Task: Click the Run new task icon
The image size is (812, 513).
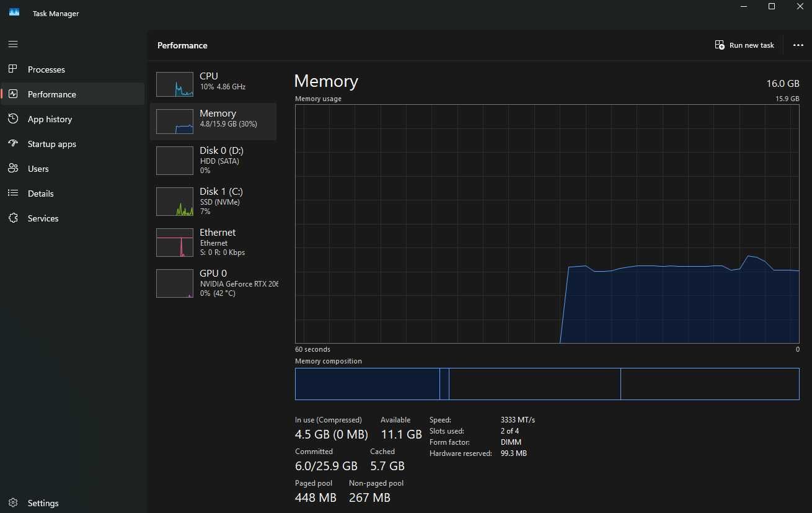Action: pyautogui.click(x=720, y=45)
